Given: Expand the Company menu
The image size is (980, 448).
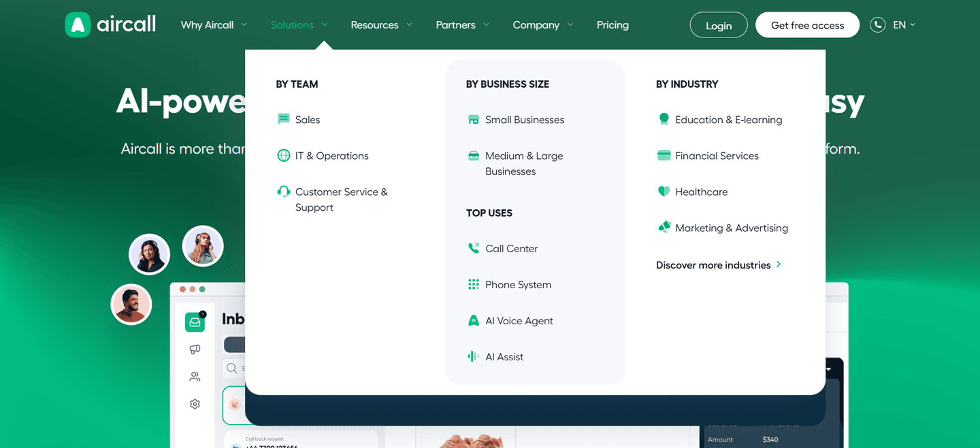Looking at the screenshot, I should 543,25.
